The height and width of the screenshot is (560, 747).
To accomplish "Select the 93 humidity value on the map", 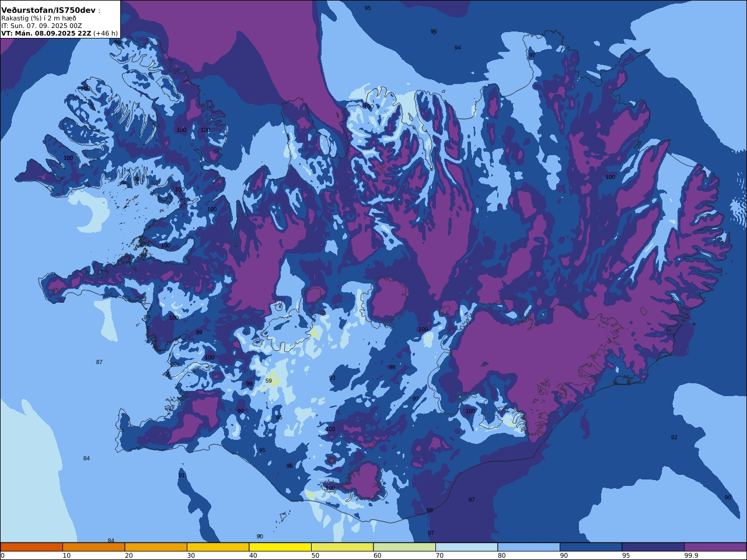I will (x=332, y=378).
